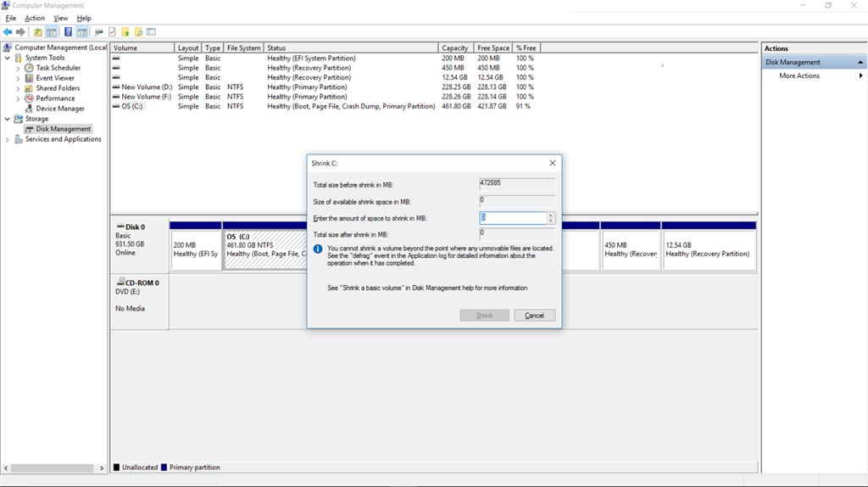The width and height of the screenshot is (868, 487).
Task: Select the Disk 0 Basic label panel
Action: tap(140, 244)
